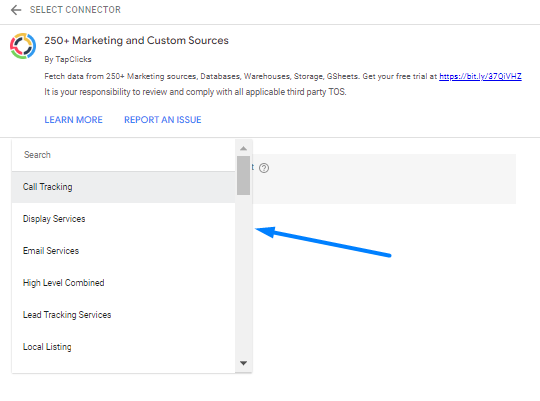Open the bit.ly free trial URL
Image resolution: width=540 pixels, height=401 pixels.
480,76
